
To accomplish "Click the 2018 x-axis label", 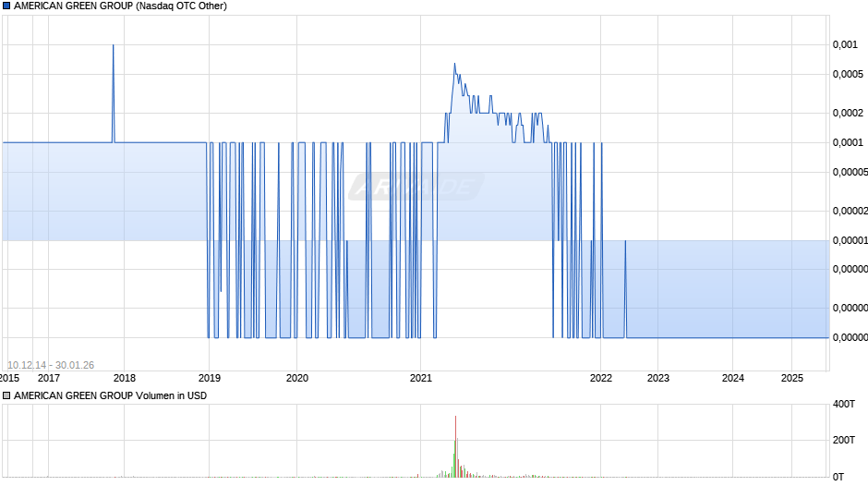I will [125, 378].
